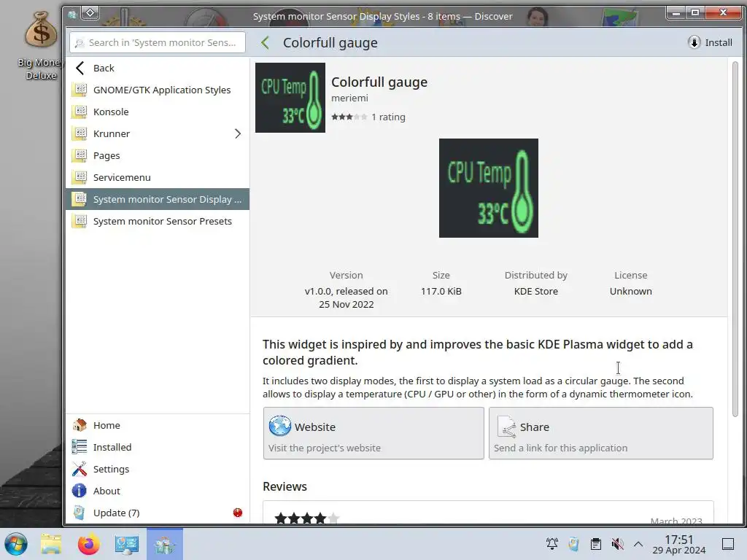Click the Install download icon

pos(694,42)
